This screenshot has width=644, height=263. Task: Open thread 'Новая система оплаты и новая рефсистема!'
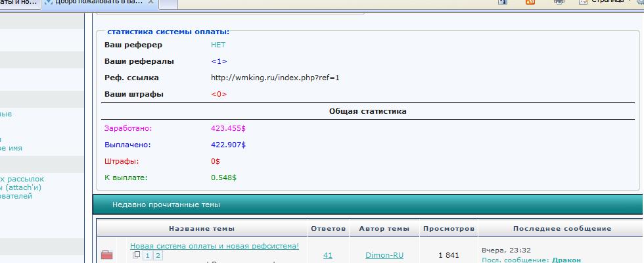[x=214, y=246]
